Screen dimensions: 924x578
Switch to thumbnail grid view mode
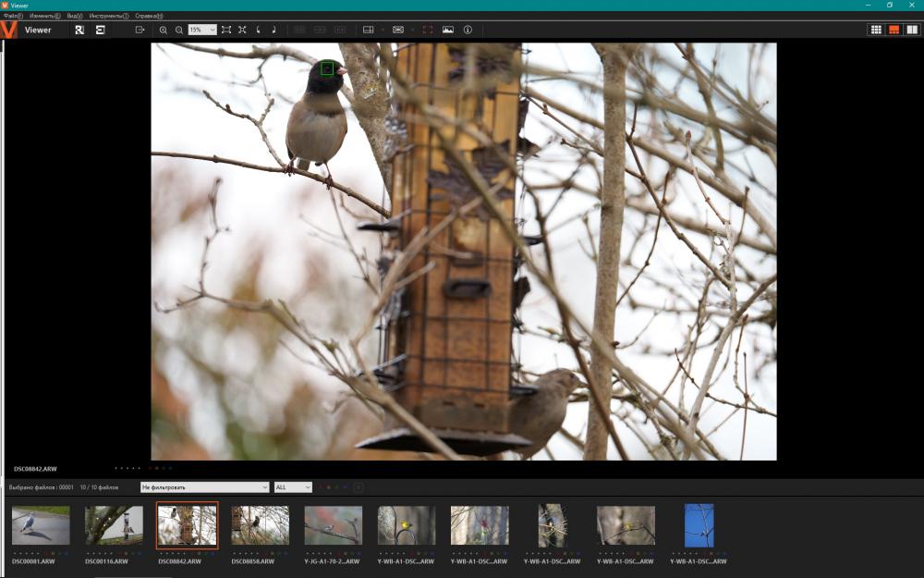tap(876, 30)
